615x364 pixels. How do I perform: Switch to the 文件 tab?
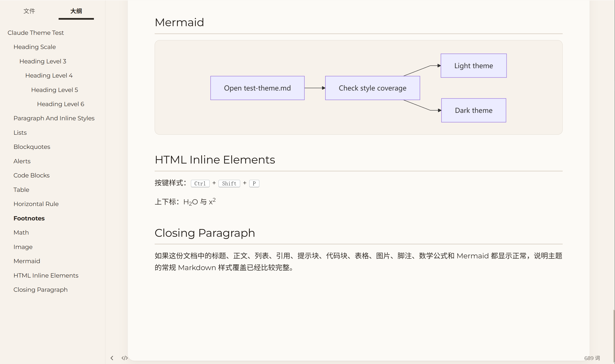(x=29, y=11)
